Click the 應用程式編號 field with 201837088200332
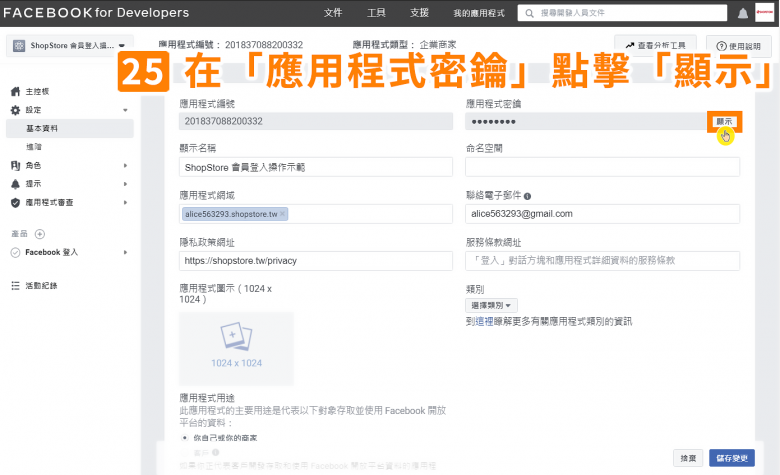Image resolution: width=780 pixels, height=475 pixels. coord(316,121)
